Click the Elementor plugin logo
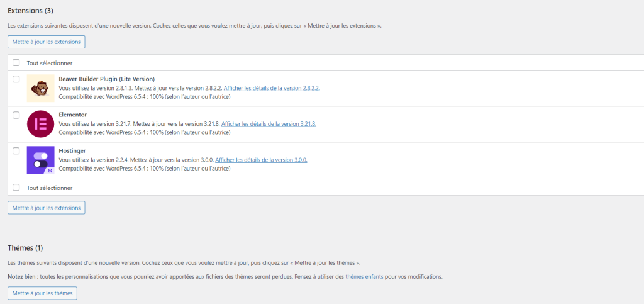The height and width of the screenshot is (304, 644). click(41, 123)
